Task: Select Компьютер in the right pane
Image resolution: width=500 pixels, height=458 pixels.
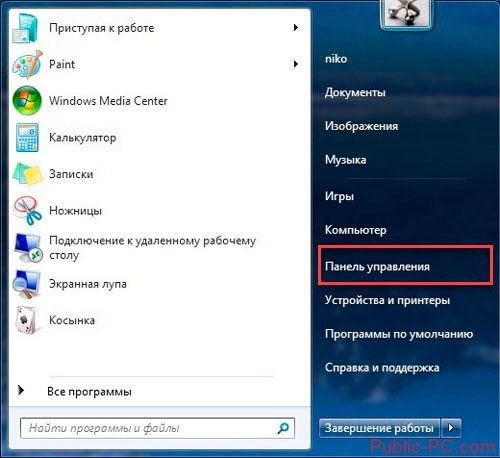Action: [x=356, y=230]
